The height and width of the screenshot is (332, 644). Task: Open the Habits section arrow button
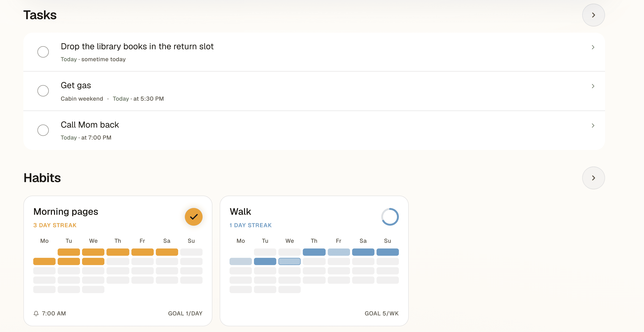(x=593, y=178)
